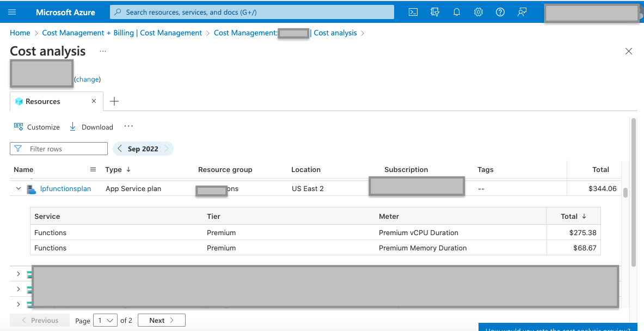The width and height of the screenshot is (644, 331).
Task: Go to previous month before Sep 2022
Action: [120, 149]
